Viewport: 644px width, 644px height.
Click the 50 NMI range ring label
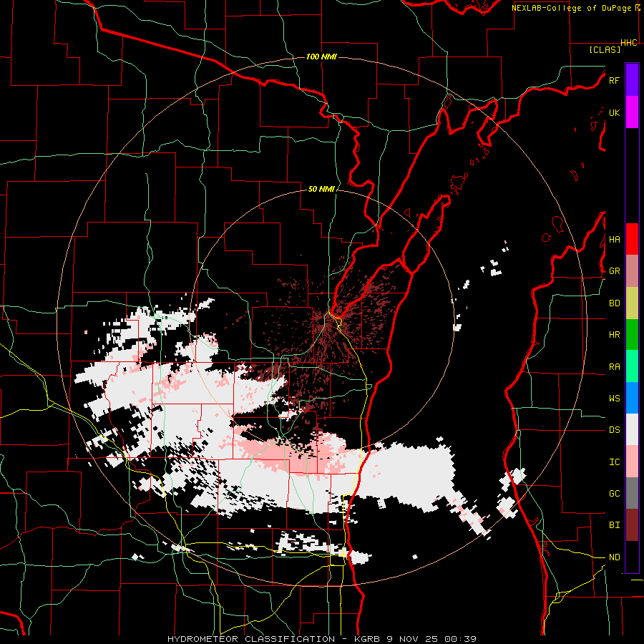tap(321, 189)
